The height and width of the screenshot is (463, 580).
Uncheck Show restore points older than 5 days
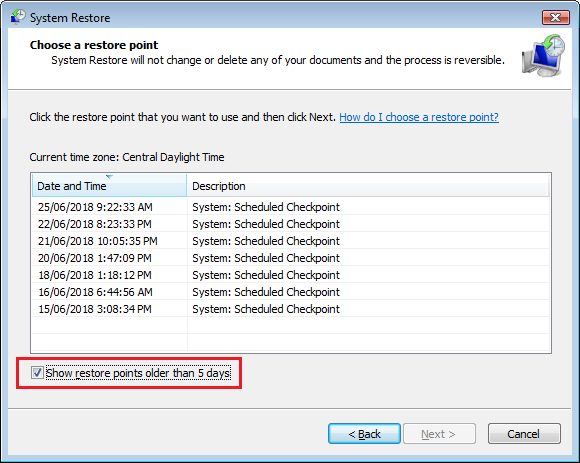tap(37, 372)
